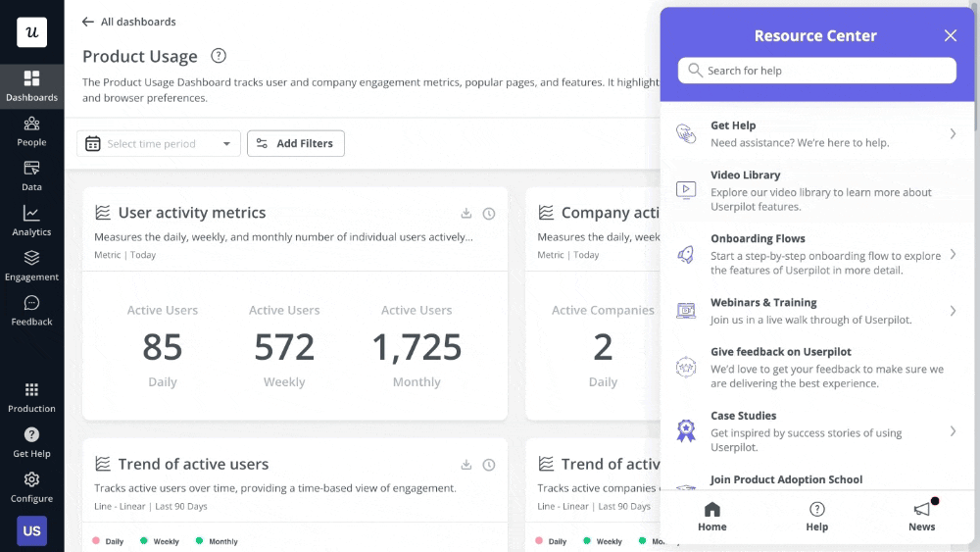Click the Product Usage help question mark

(219, 56)
